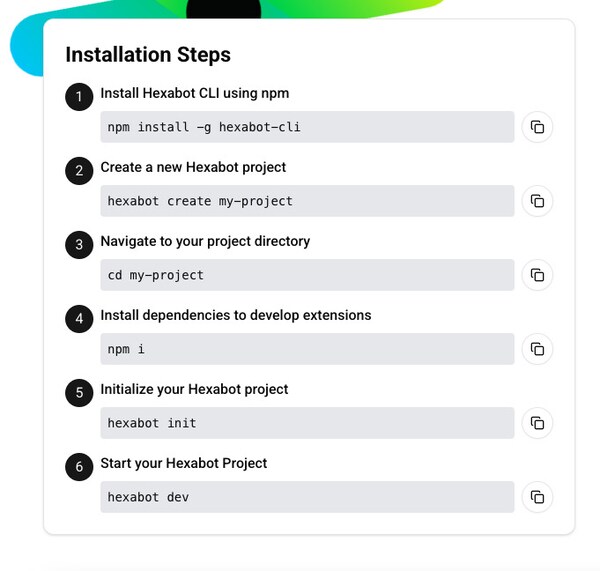
Task: Copy the npm i command
Action: (537, 349)
